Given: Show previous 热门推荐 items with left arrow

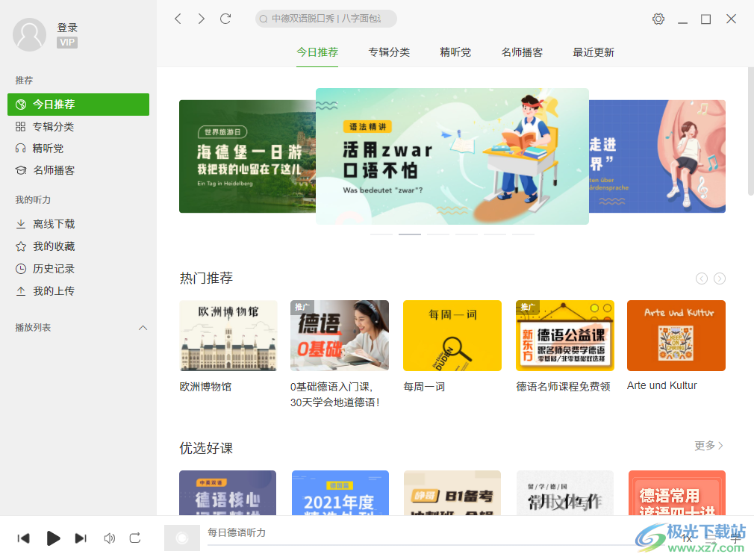Looking at the screenshot, I should pyautogui.click(x=701, y=278).
